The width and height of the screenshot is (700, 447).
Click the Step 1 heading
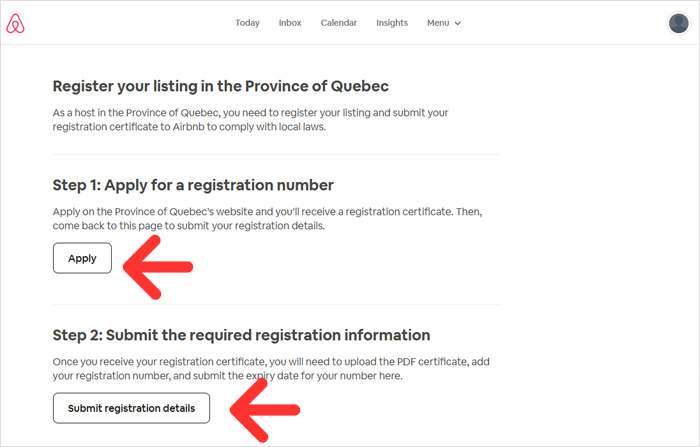(x=193, y=185)
